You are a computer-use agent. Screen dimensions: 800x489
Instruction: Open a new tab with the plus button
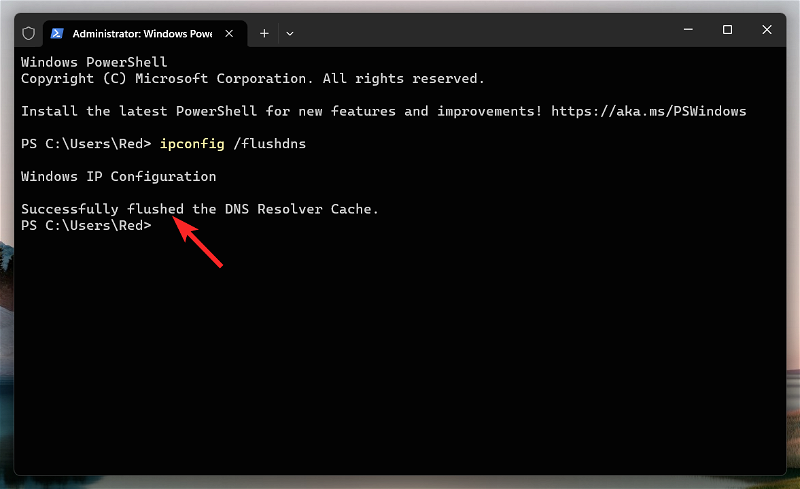point(264,34)
